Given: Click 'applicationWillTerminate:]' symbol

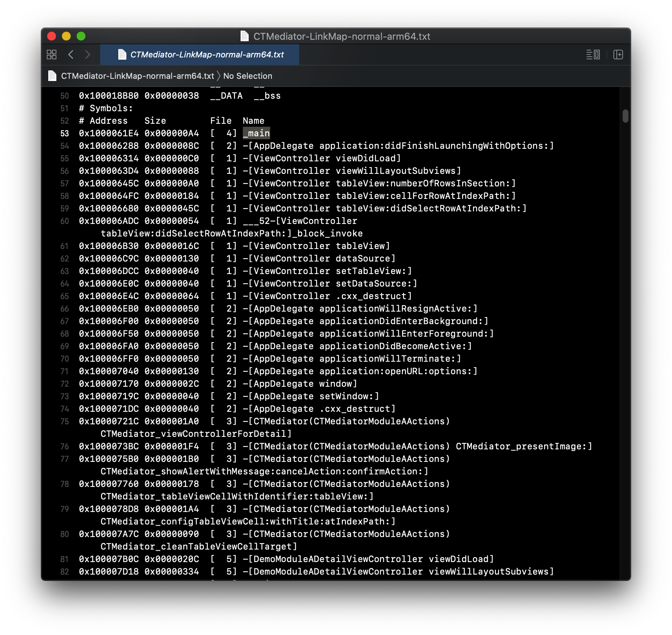Looking at the screenshot, I should [390, 359].
